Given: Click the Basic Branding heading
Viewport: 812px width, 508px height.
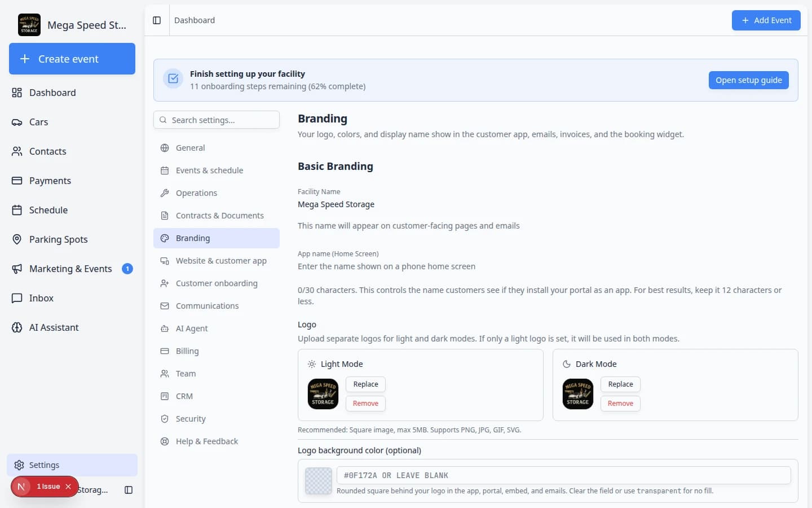Looking at the screenshot, I should click(336, 167).
